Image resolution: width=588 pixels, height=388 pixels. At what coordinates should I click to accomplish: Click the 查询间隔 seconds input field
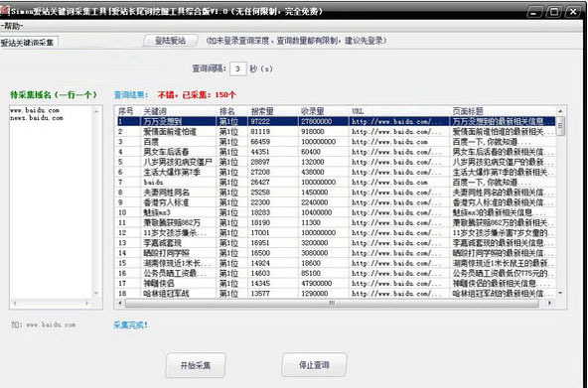[x=237, y=68]
